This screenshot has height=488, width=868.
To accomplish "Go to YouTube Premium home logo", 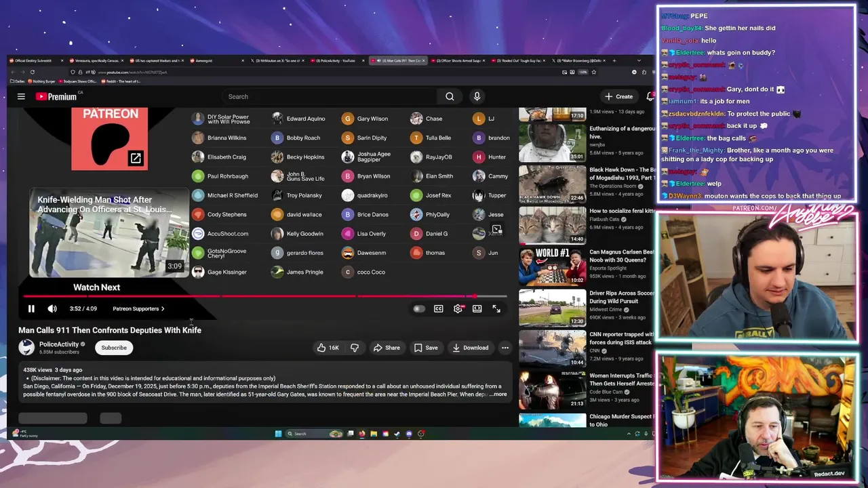I will click(56, 96).
